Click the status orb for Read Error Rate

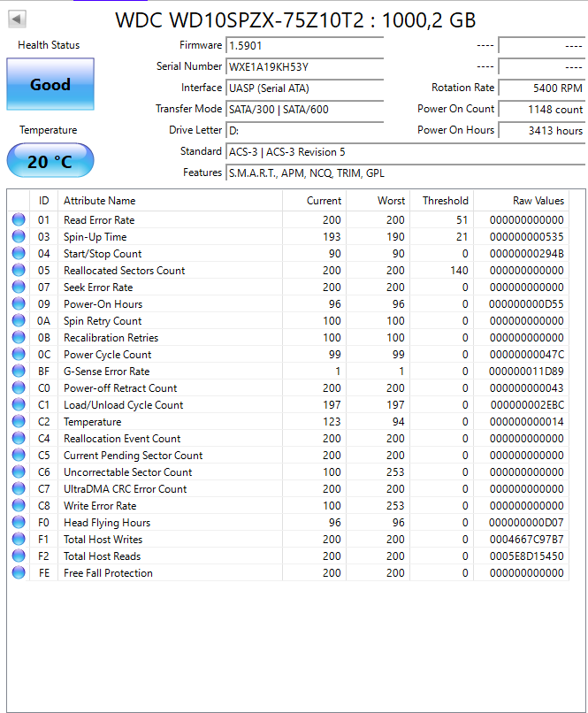click(x=19, y=219)
